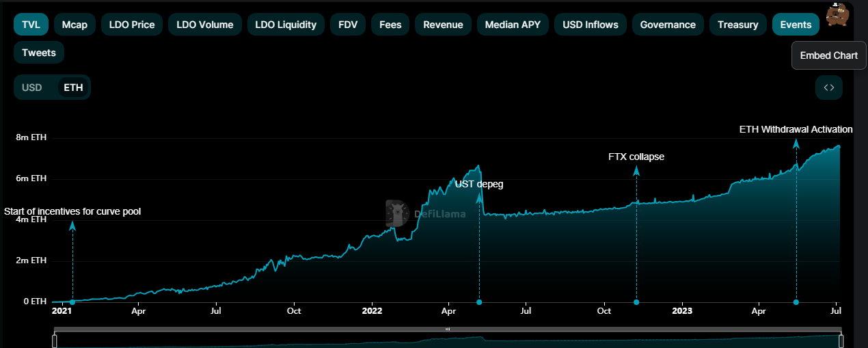Toggle the Median APY metric
The height and width of the screenshot is (348, 868).
click(x=513, y=25)
